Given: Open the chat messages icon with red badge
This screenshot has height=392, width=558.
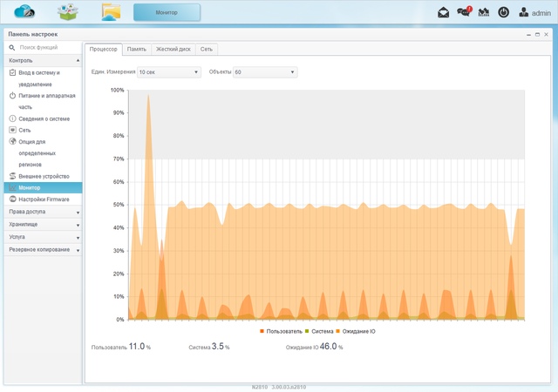Looking at the screenshot, I should 464,11.
